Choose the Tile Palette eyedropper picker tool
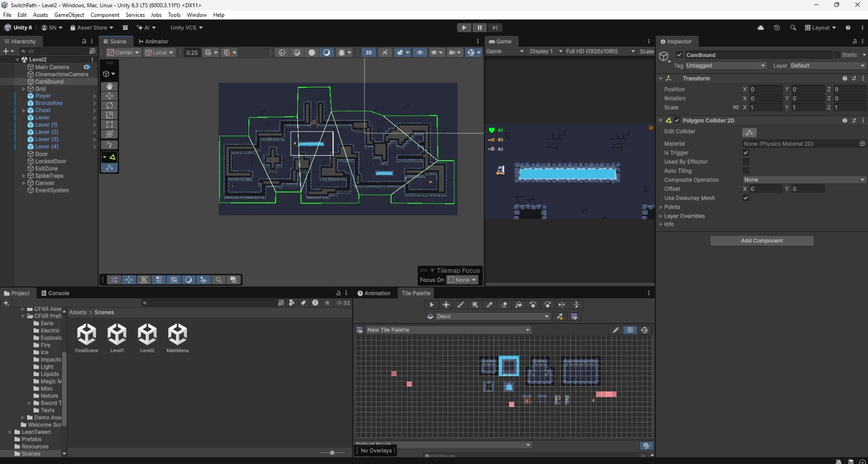The image size is (868, 464). coord(489,304)
